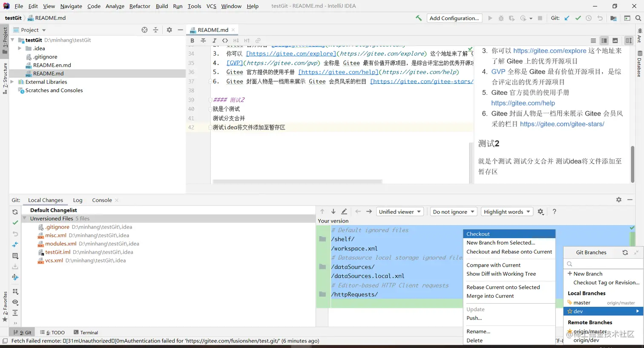644x348 pixels.
Task: Open the Do not ignore dropdown
Action: coord(454,211)
